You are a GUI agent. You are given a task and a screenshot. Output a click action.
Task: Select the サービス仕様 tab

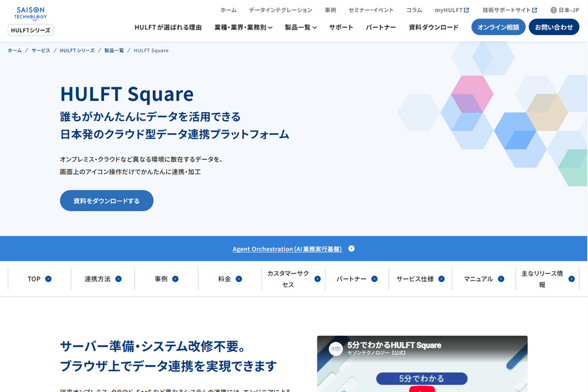coord(420,279)
